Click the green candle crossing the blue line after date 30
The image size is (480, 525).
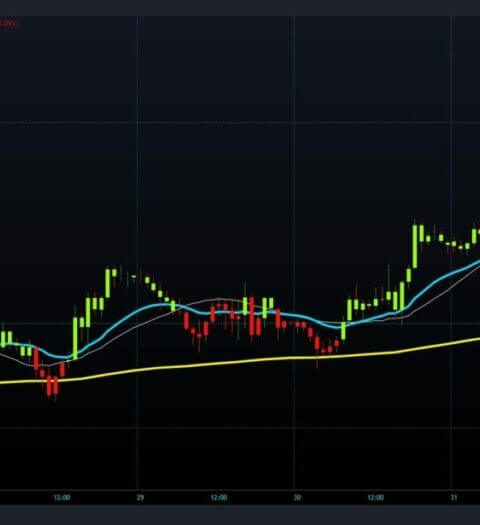click(343, 331)
